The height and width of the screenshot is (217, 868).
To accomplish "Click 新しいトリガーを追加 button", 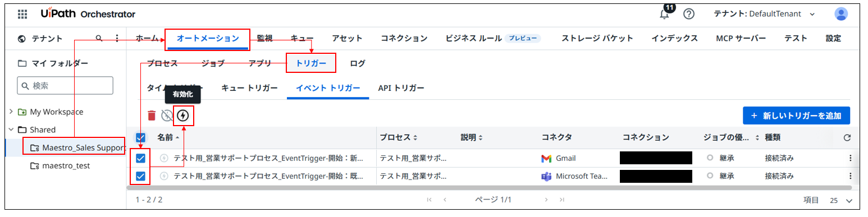I will [796, 116].
